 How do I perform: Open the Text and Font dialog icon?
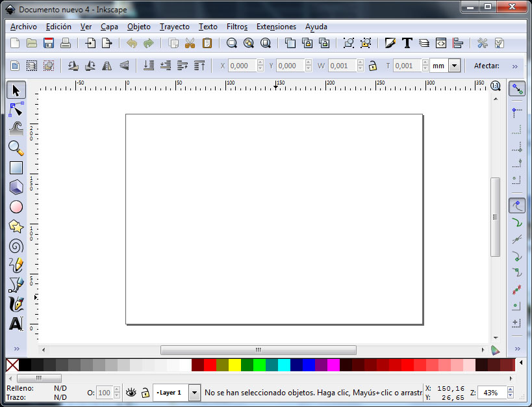pos(407,44)
